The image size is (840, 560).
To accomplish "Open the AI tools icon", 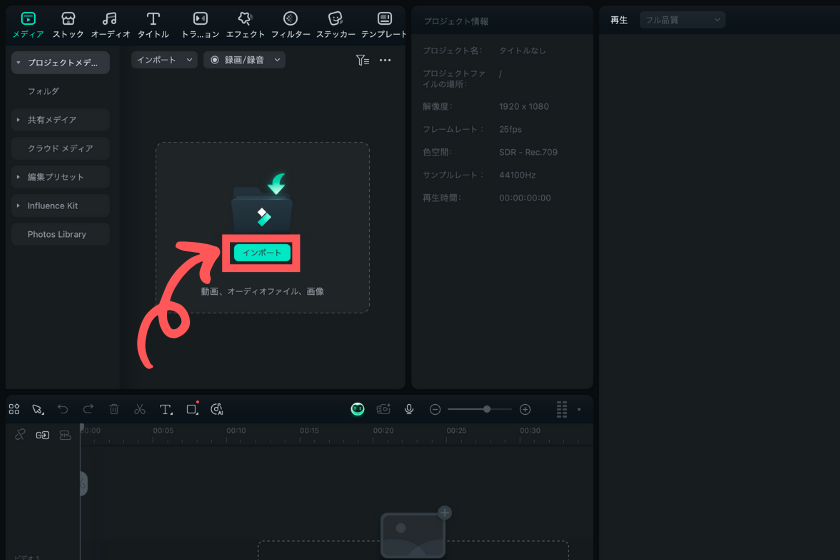I will click(217, 409).
